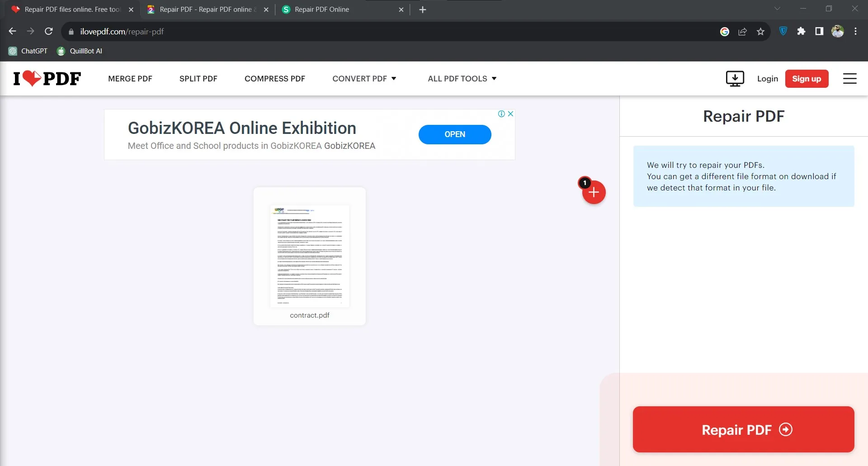Viewport: 868px width, 466px height.
Task: Click the address bar URL
Action: coord(122,32)
